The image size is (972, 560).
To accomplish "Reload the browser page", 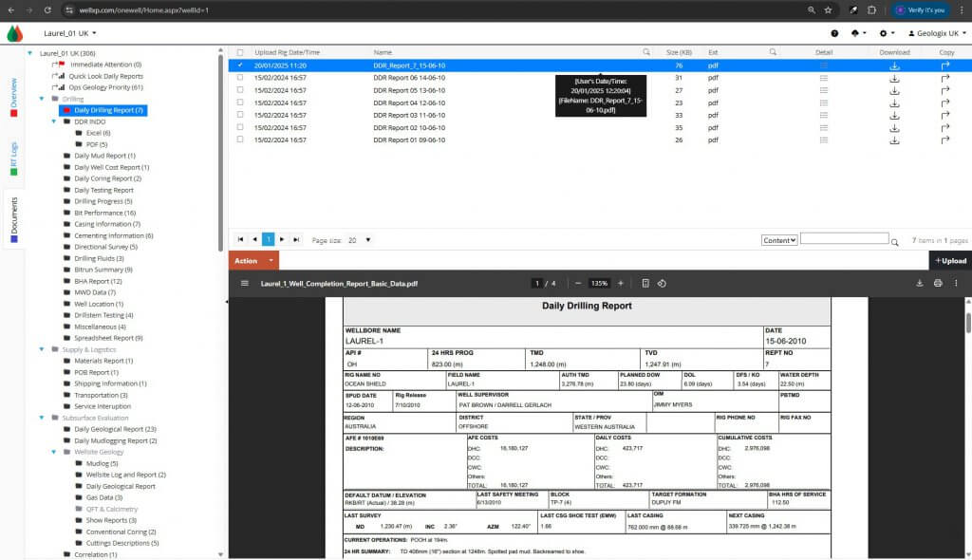I will pos(47,9).
